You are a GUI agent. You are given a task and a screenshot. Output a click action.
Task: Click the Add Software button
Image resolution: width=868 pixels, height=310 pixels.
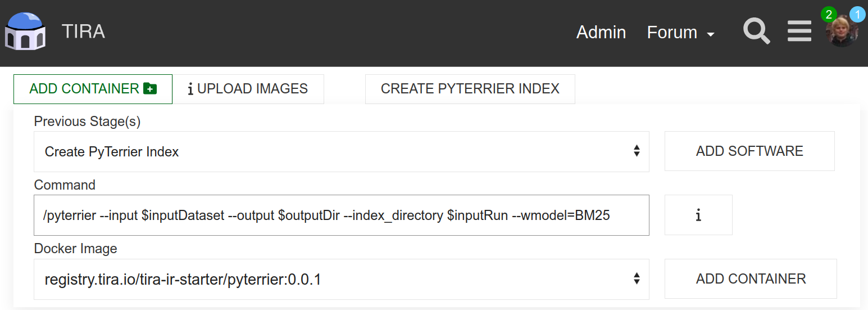pyautogui.click(x=749, y=151)
